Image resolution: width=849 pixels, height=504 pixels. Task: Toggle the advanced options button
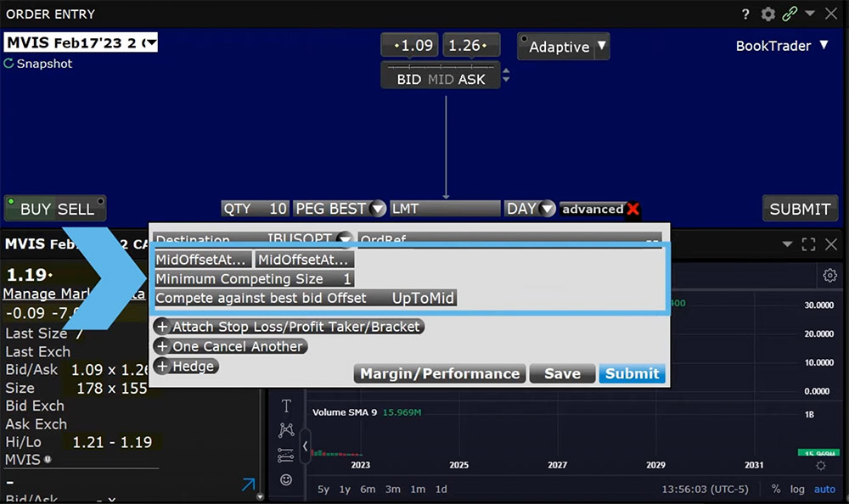coord(593,209)
